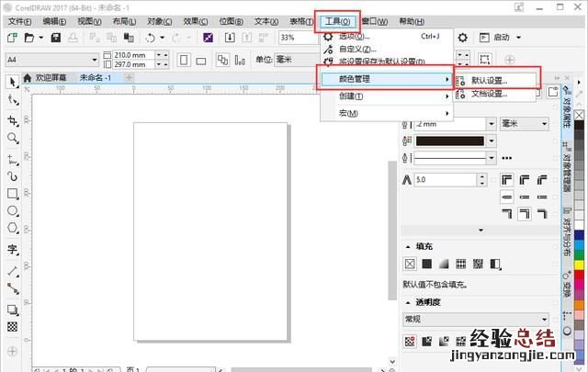Select the Polygon tool
Viewport: 588px width, 372px height.
[x=13, y=228]
